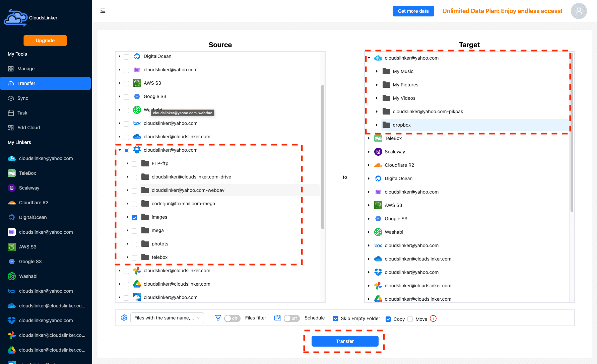Image resolution: width=597 pixels, height=364 pixels.
Task: Select cloudslinker@yahoo.com-pikpak folder in Target
Action: (428, 112)
